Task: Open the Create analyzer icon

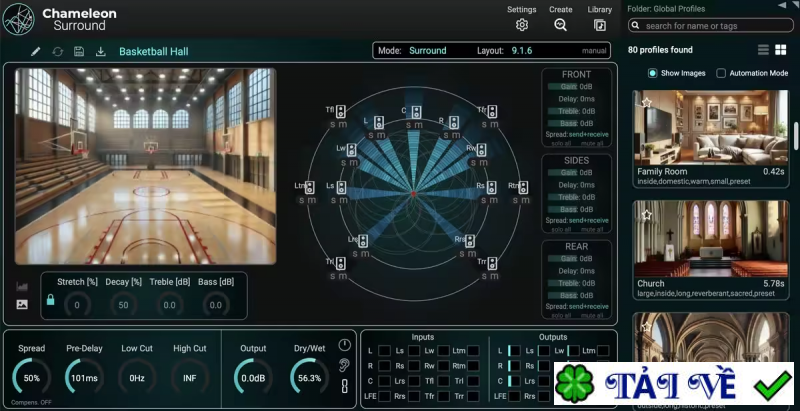Action: pyautogui.click(x=560, y=25)
